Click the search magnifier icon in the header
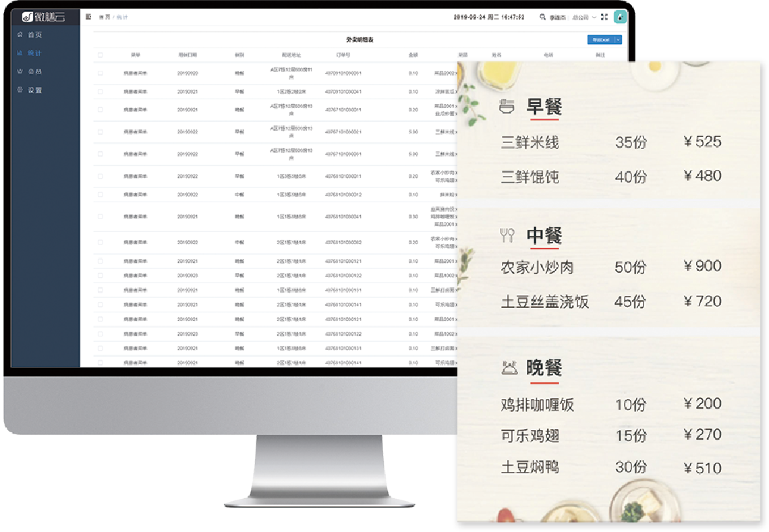 point(542,18)
